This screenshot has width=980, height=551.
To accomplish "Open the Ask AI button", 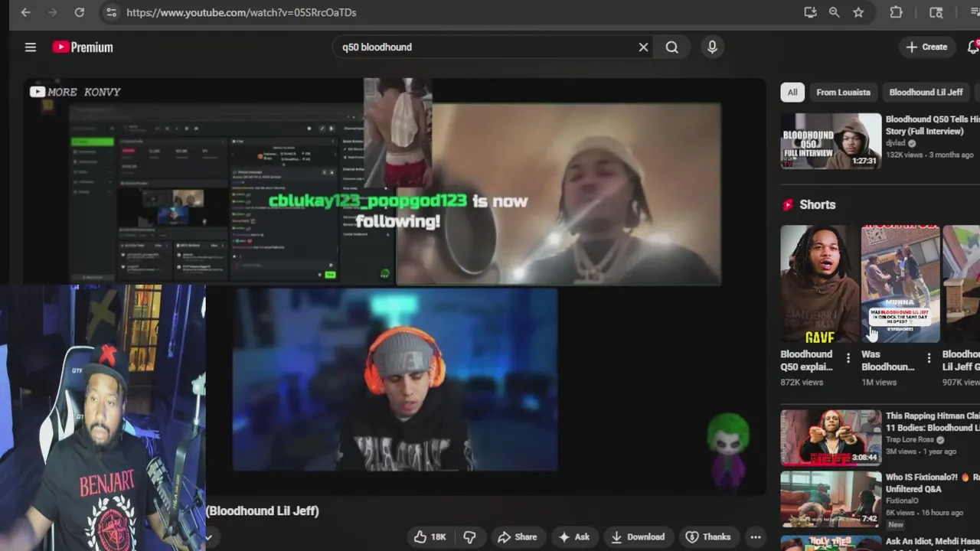I will (x=574, y=536).
